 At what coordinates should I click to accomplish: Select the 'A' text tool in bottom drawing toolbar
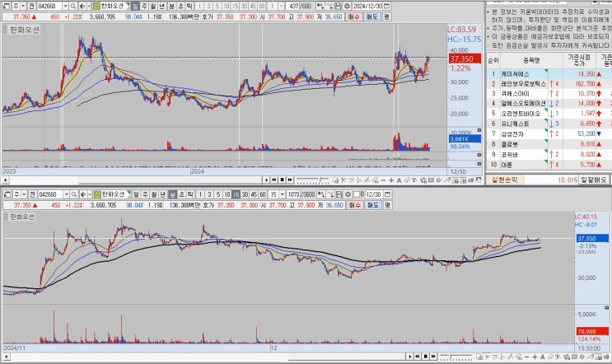coord(542,357)
